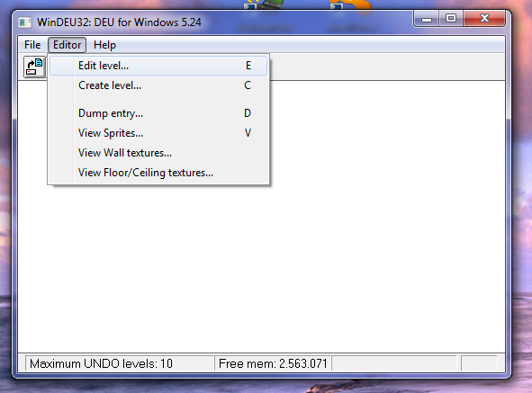Screen dimensions: 532x393
Task: Choose View Floor/Ceiling textures... option
Action: click(x=158, y=173)
